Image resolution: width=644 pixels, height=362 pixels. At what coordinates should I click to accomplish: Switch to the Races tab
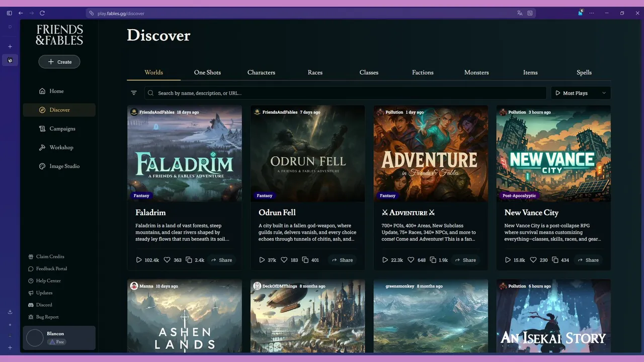point(315,72)
